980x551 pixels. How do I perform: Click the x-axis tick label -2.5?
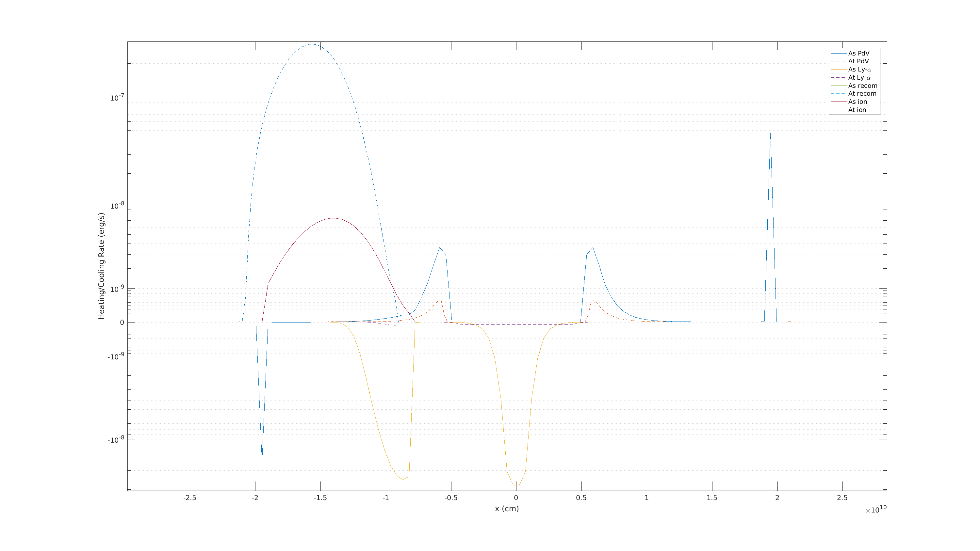point(189,498)
